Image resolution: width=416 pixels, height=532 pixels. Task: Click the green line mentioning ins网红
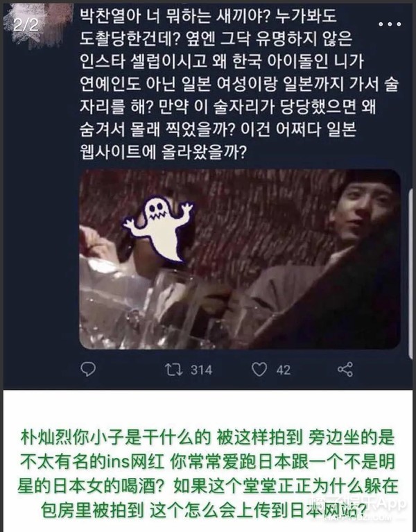(x=207, y=462)
